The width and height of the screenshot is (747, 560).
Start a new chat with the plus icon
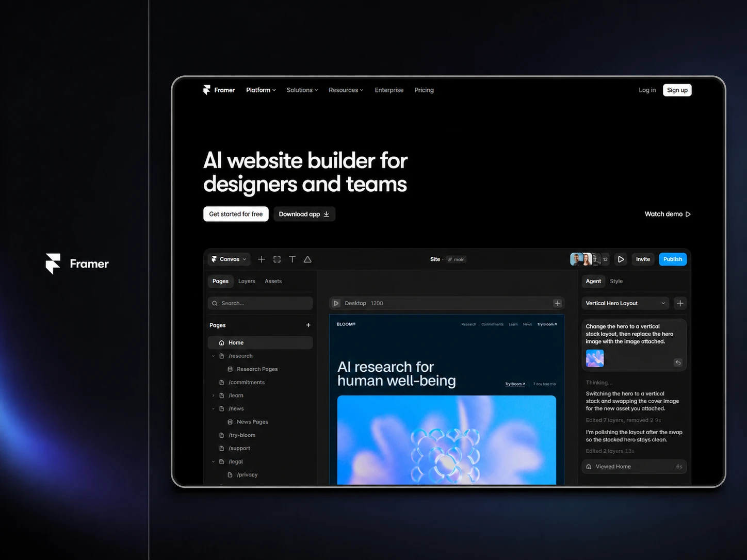[x=680, y=303]
